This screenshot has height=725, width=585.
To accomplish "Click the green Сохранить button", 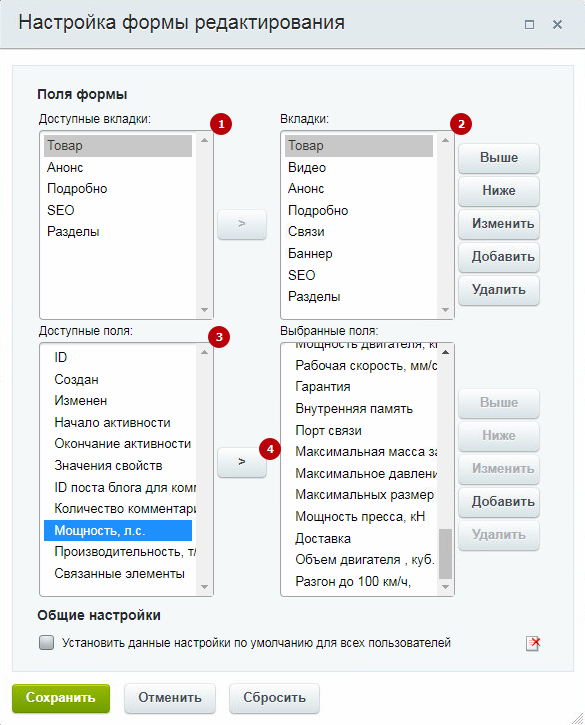I will tap(61, 698).
